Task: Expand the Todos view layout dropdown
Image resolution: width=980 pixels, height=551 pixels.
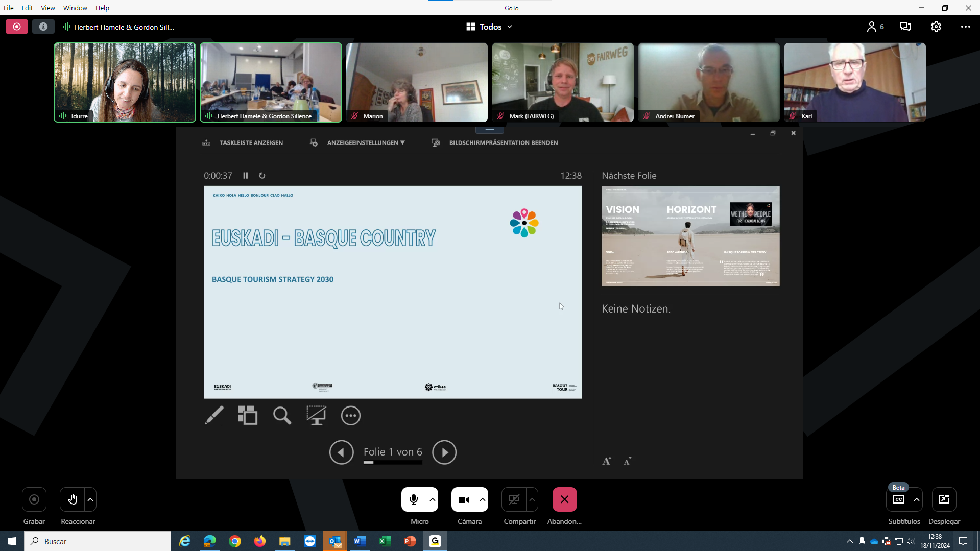Action: (x=489, y=27)
